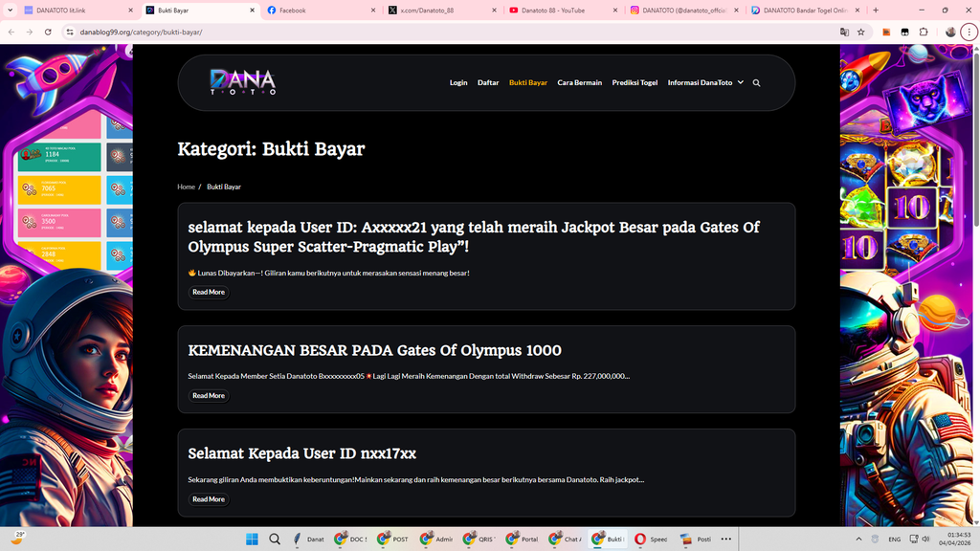980x551 pixels.
Task: Open the Daftar menu link
Action: [x=488, y=82]
